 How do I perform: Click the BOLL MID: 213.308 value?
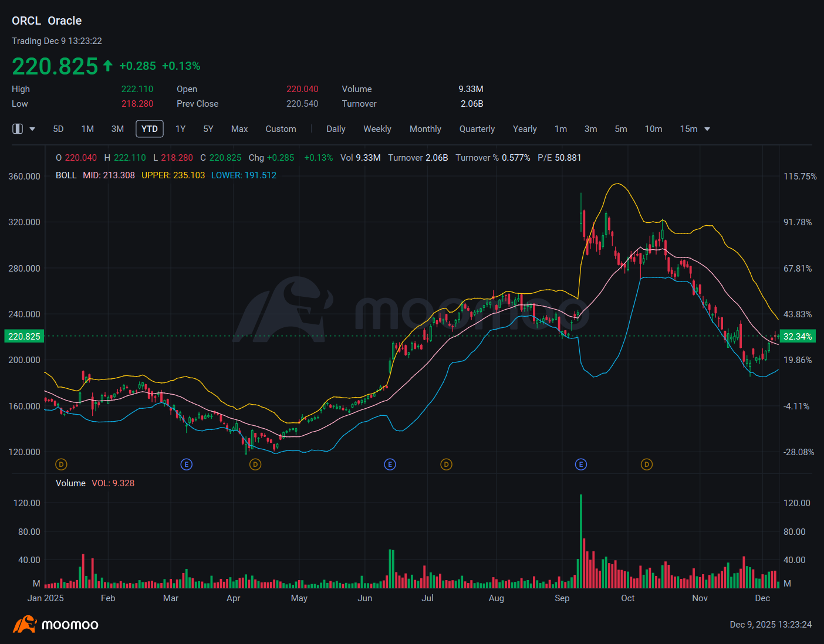click(109, 175)
